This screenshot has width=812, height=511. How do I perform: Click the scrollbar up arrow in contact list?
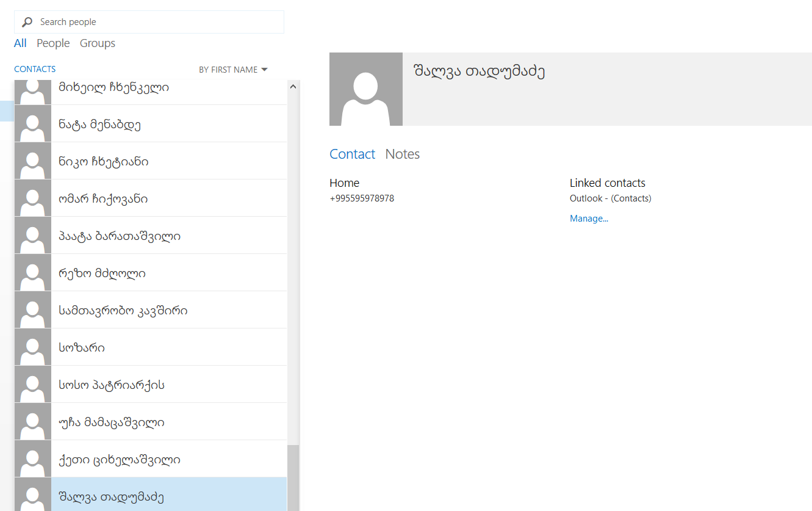point(293,87)
